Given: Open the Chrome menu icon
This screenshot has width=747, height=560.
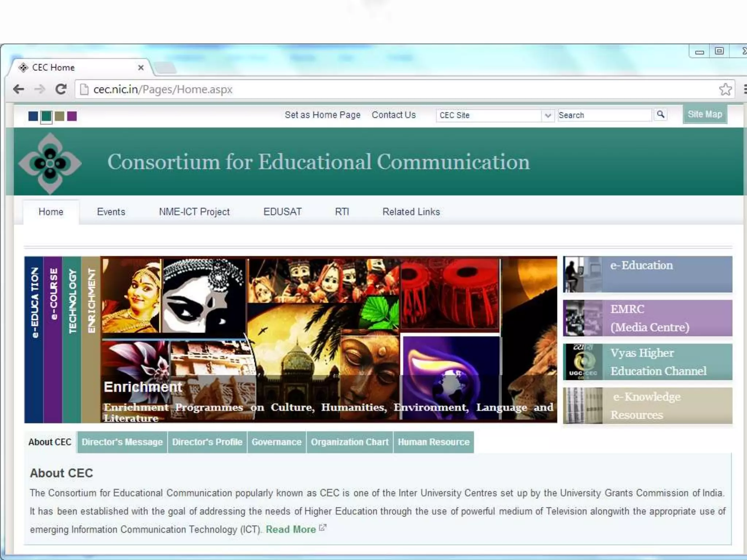Looking at the screenshot, I should pyautogui.click(x=744, y=89).
